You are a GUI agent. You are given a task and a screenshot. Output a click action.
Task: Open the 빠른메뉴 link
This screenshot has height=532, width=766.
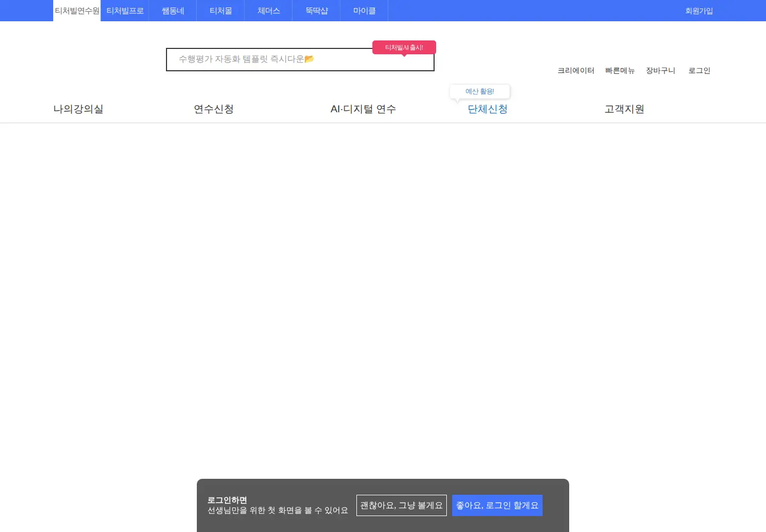620,70
